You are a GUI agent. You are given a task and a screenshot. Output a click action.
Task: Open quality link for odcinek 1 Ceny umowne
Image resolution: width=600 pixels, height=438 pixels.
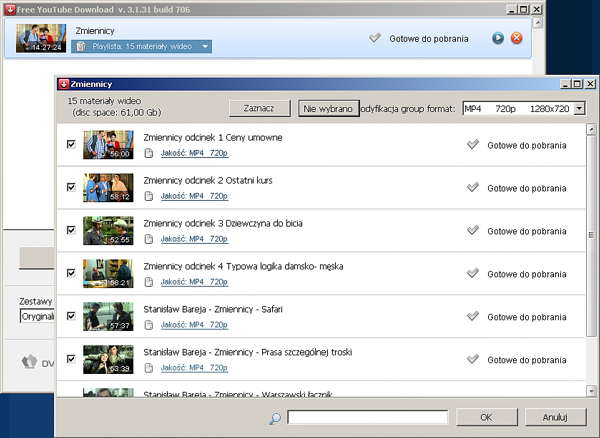(194, 153)
